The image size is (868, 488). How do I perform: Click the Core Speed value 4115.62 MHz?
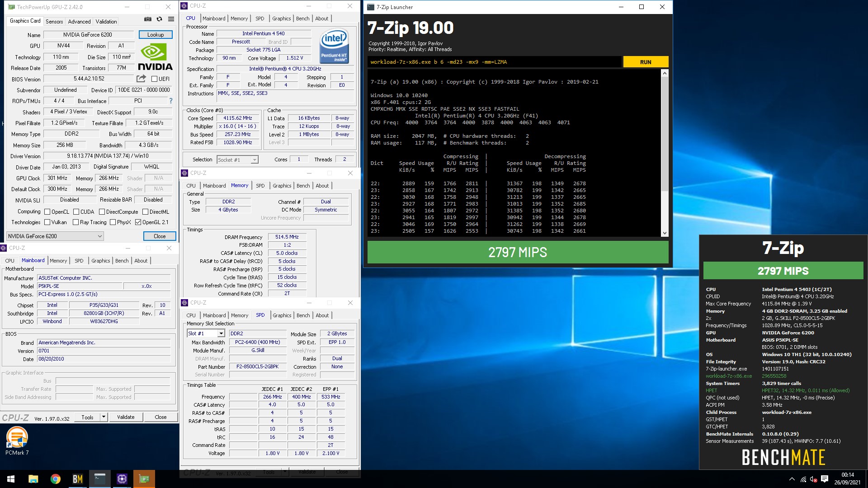click(x=238, y=118)
